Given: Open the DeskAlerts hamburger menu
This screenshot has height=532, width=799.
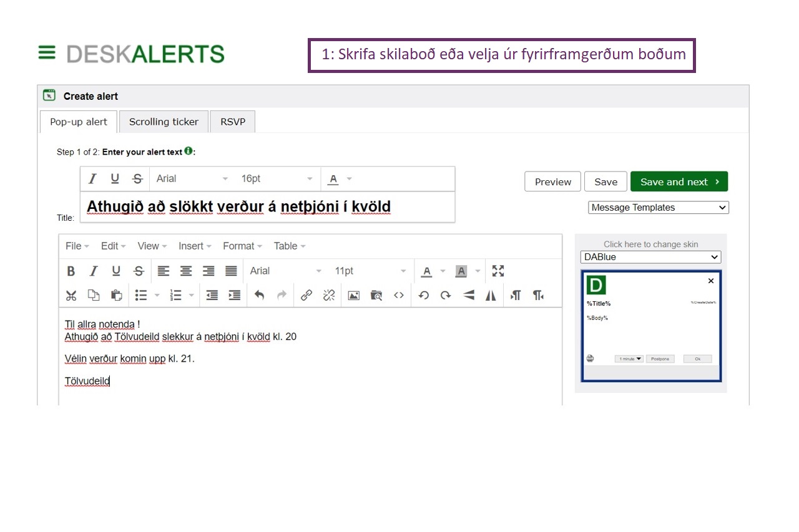Looking at the screenshot, I should [47, 53].
